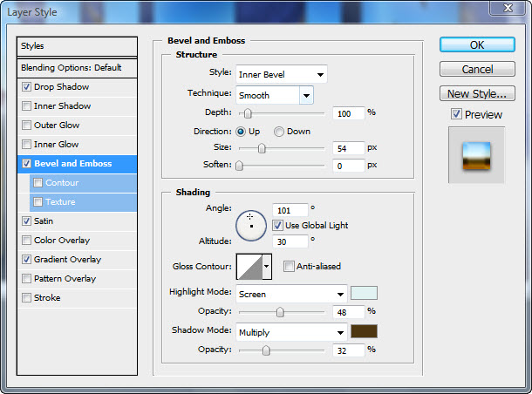Select Blending Options: Default in list
532x394 pixels.
[78, 68]
